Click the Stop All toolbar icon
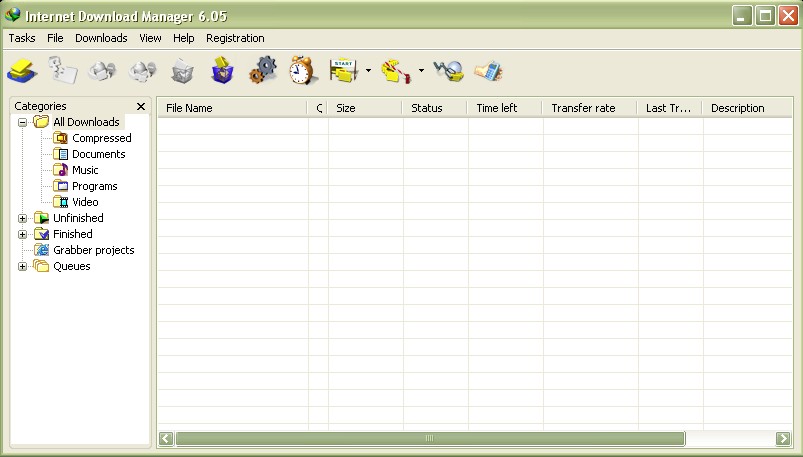This screenshot has width=803, height=457. pos(142,71)
